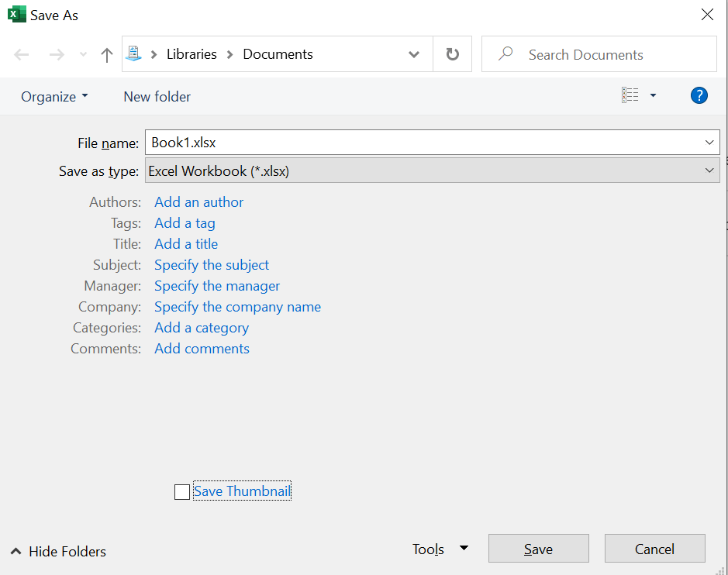Go up to the parent folder
The image size is (728, 575).
tap(106, 53)
